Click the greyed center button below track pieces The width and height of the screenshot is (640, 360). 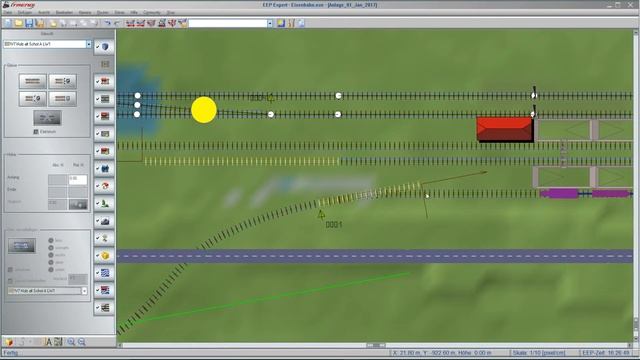tap(47, 118)
